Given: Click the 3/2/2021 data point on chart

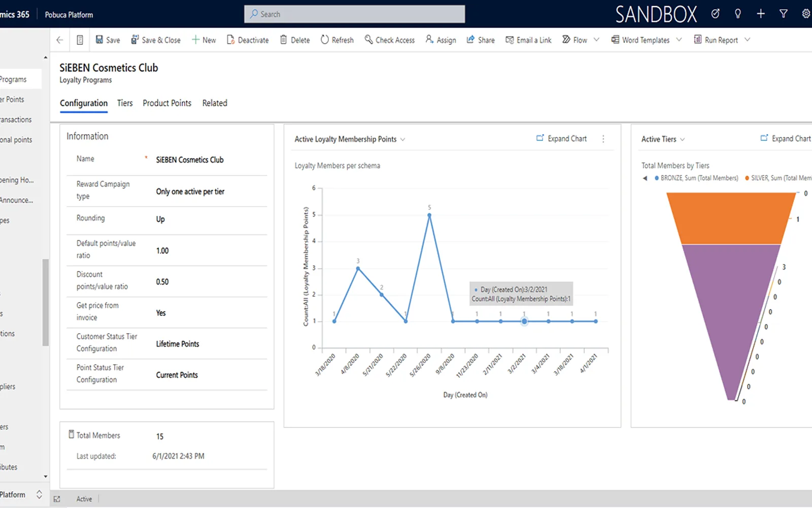Looking at the screenshot, I should (524, 321).
